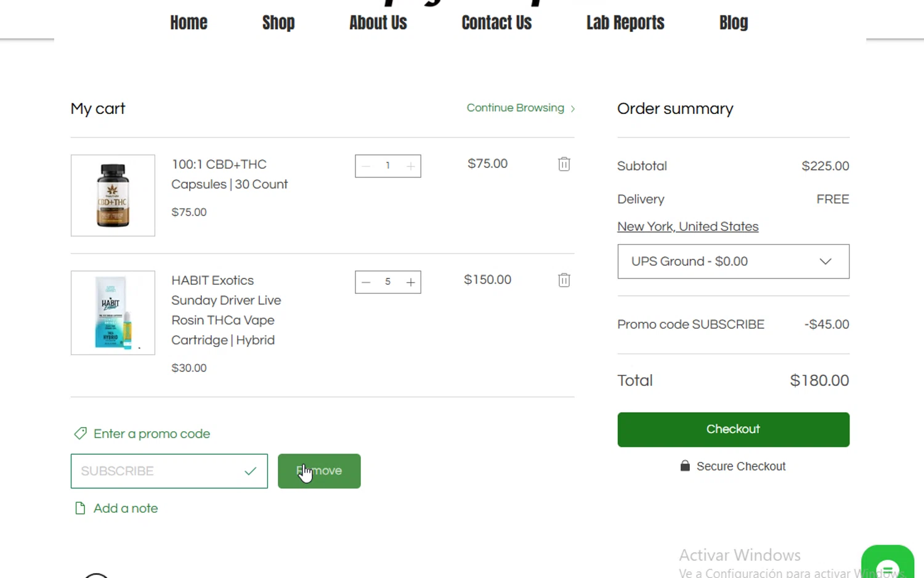Click the lock icon beside Secure Checkout
The height and width of the screenshot is (578, 924).
pos(685,466)
